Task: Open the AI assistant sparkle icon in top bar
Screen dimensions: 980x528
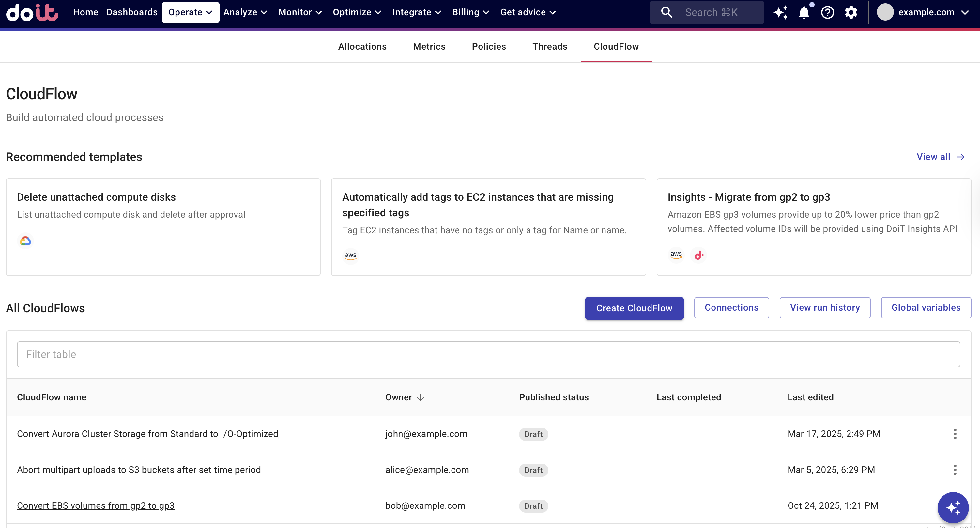Action: tap(781, 12)
